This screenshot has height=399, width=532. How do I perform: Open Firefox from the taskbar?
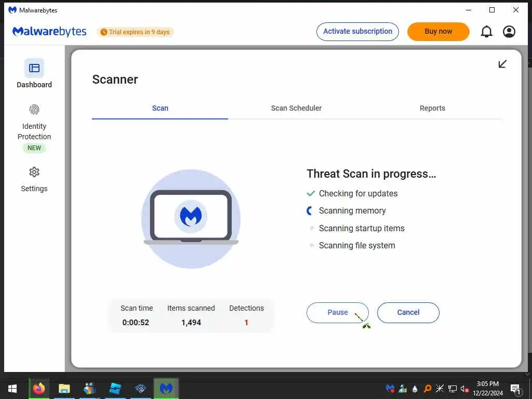38,389
